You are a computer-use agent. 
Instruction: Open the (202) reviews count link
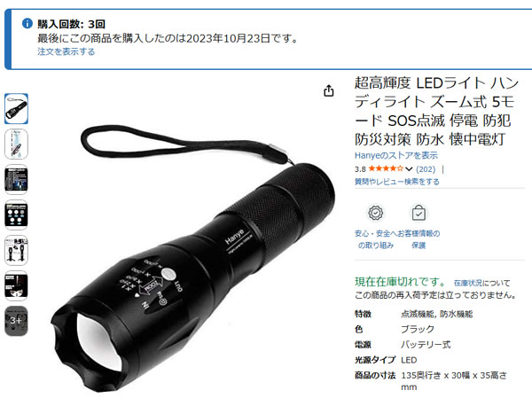(426, 169)
